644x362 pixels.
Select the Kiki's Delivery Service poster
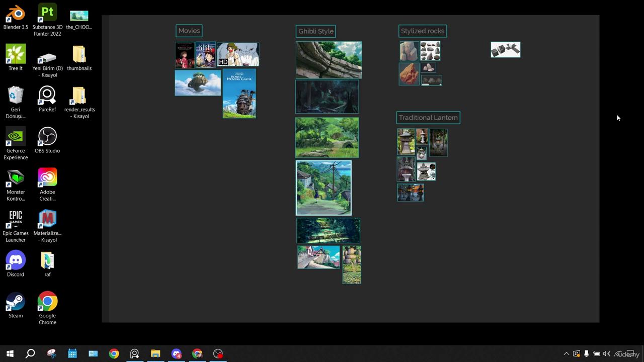click(x=205, y=55)
